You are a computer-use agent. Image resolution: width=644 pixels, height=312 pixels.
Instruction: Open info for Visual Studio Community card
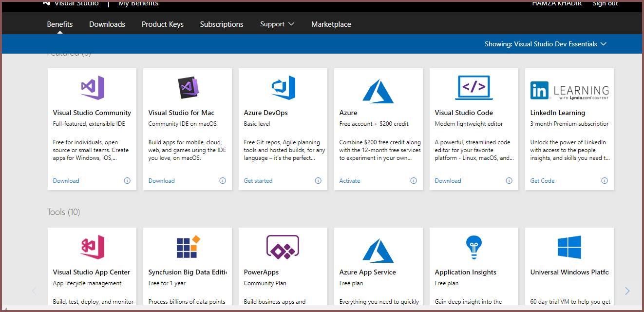(x=127, y=180)
